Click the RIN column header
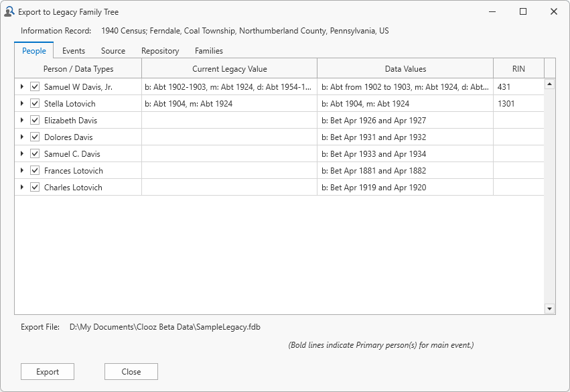 518,68
